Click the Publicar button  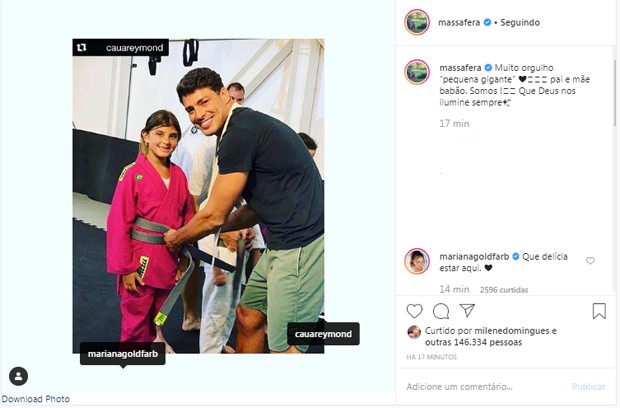(x=588, y=386)
